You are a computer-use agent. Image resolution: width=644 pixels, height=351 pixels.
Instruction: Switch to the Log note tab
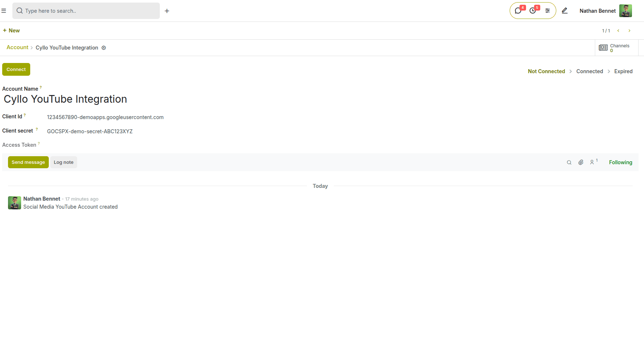pyautogui.click(x=63, y=162)
